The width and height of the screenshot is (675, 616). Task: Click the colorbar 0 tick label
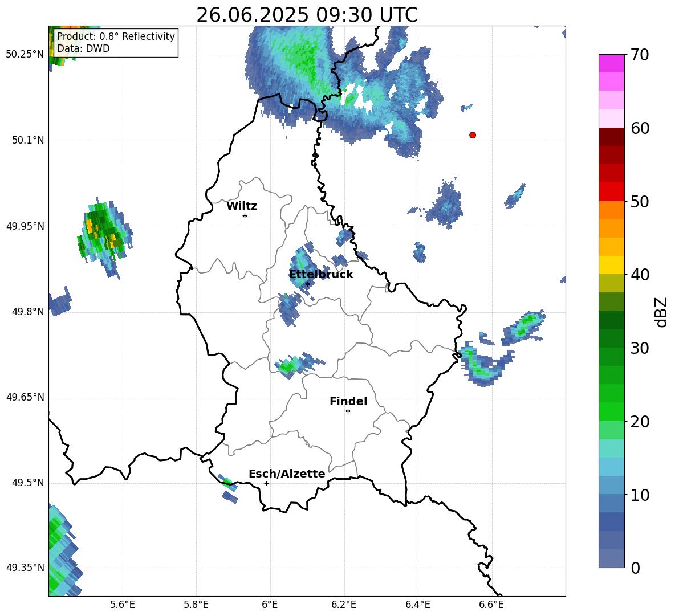click(635, 568)
